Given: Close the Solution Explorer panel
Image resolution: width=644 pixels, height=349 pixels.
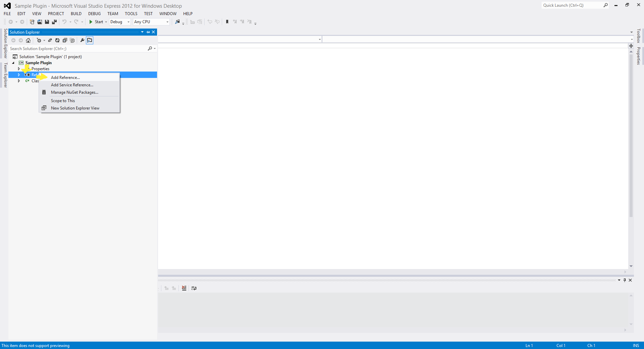Looking at the screenshot, I should tap(153, 32).
